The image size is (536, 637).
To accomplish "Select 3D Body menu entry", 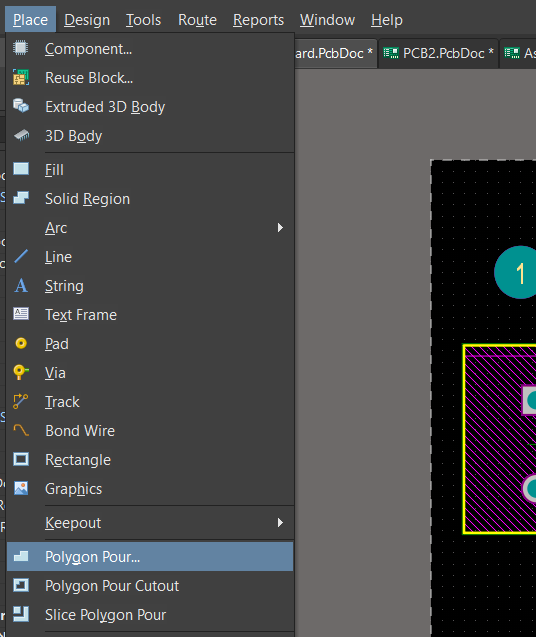I will point(150,136).
